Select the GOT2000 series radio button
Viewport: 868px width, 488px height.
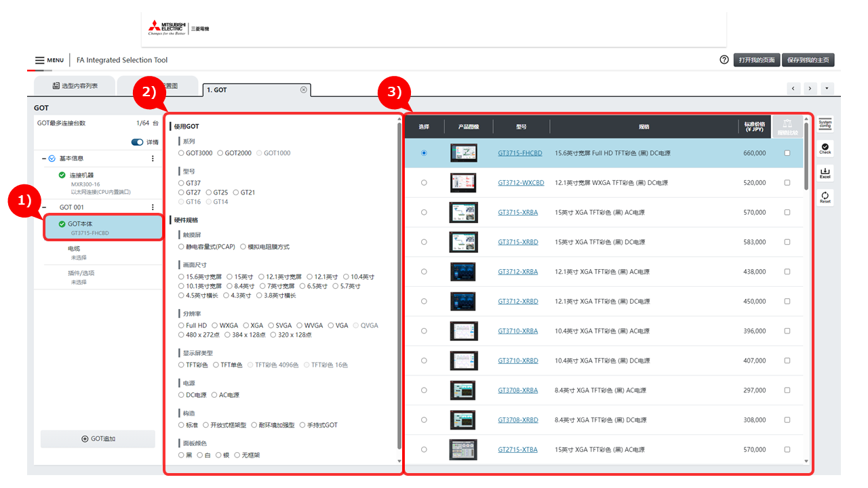pos(220,153)
